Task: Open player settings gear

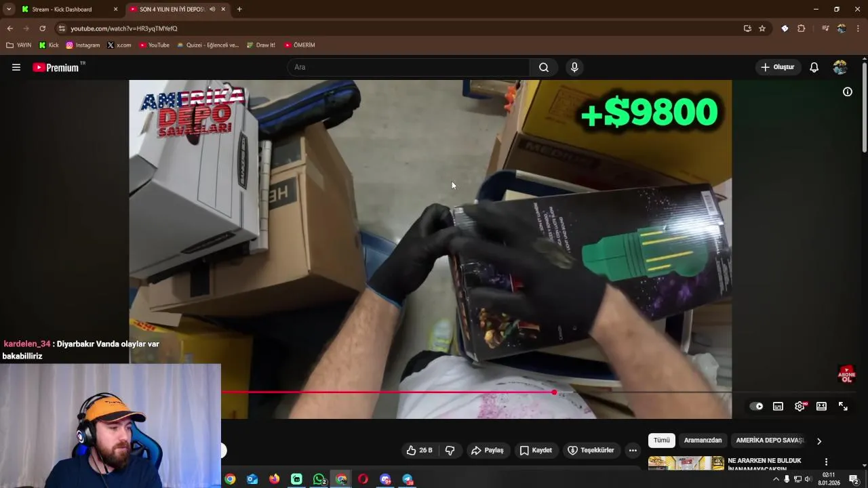Action: [800, 406]
